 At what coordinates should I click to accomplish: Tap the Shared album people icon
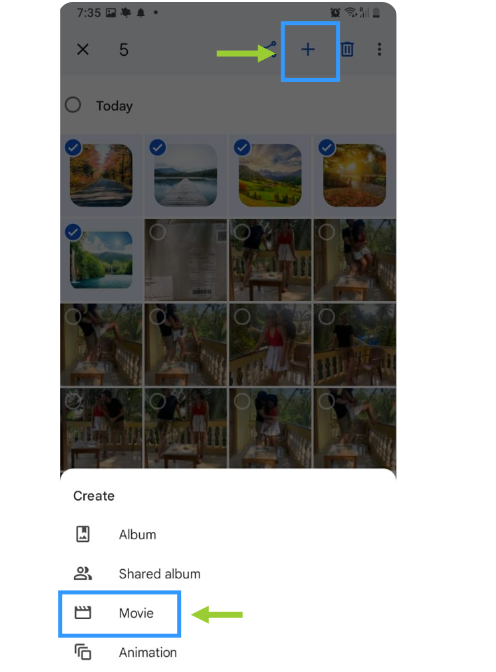click(83, 573)
